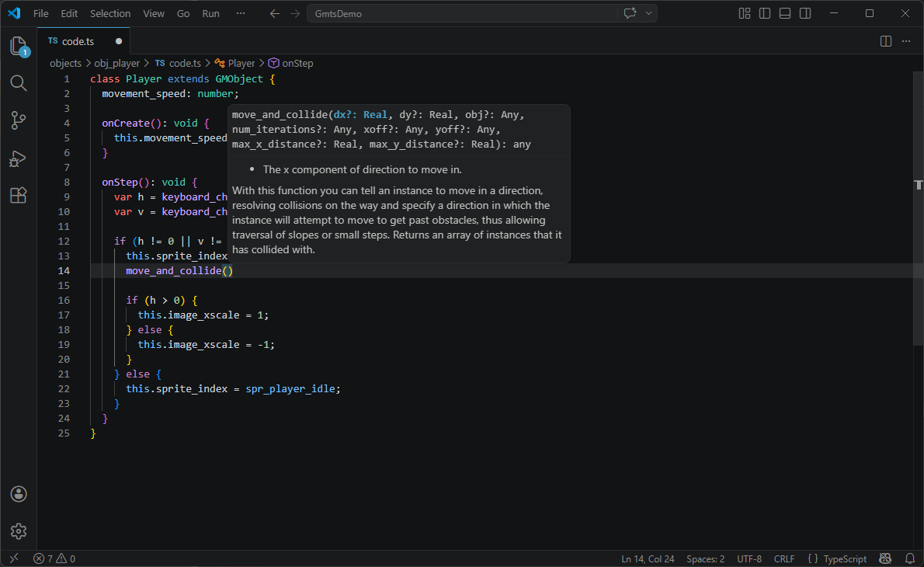Toggle the bottom panel visibility
Screen dimensions: 924x567
(x=785, y=13)
